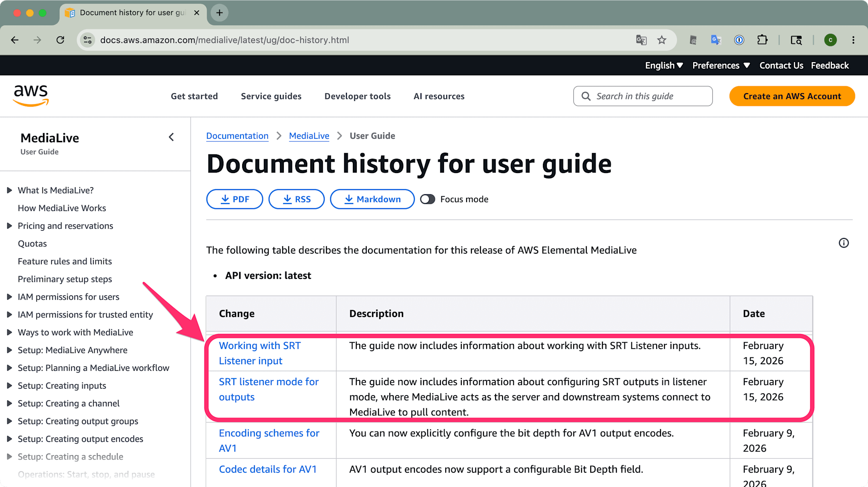Screen dimensions: 868x487
Task: Open the Quotas page in sidebar
Action: coord(32,244)
